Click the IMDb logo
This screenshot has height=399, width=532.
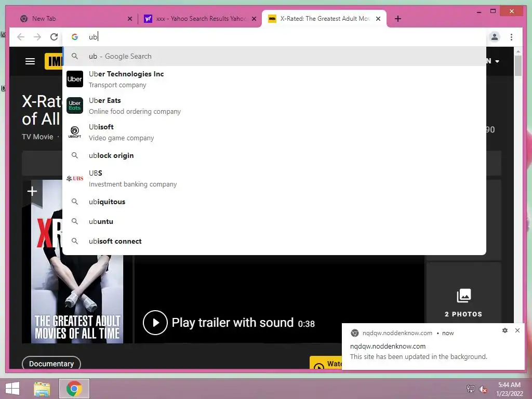click(54, 61)
